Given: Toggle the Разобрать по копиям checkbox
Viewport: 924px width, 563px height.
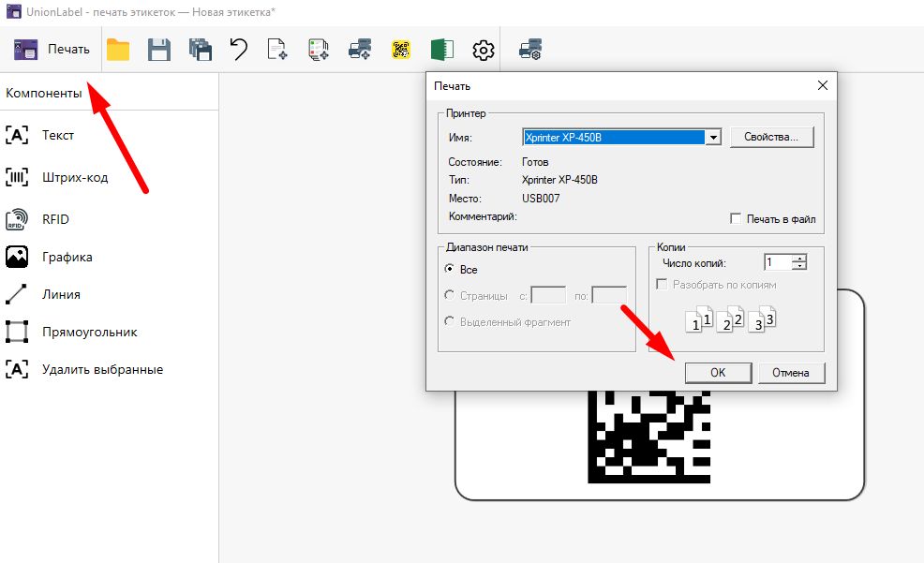Looking at the screenshot, I should (662, 285).
